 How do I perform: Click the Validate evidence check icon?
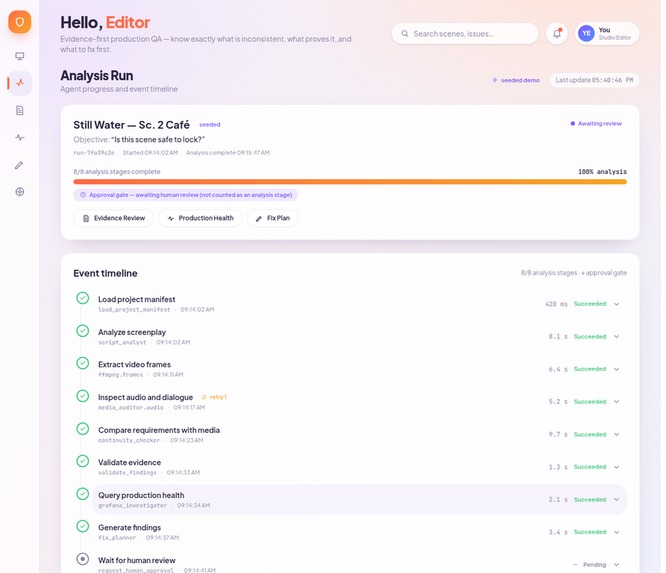(83, 461)
